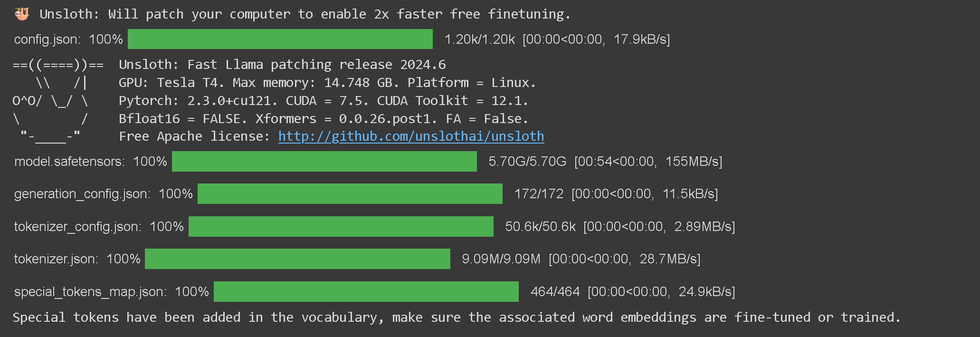
Task: Click the config.json green progress bar
Action: [x=280, y=39]
